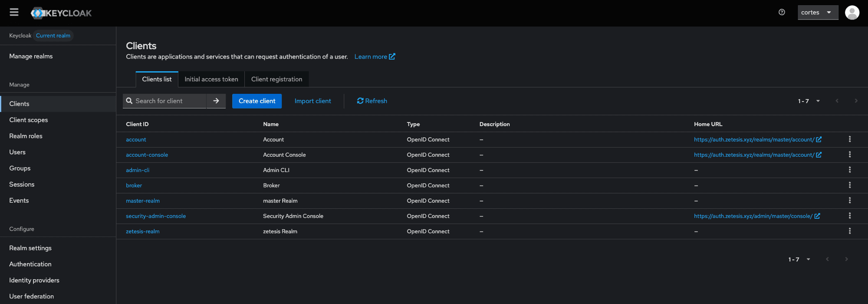Open the kebab menu for account row
This screenshot has height=304, width=868.
(x=849, y=139)
